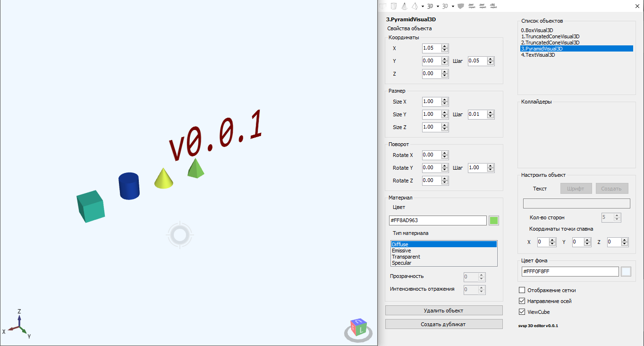The height and width of the screenshot is (346, 644).
Task: Export the scene with the .obj export icon
Action: tap(493, 6)
